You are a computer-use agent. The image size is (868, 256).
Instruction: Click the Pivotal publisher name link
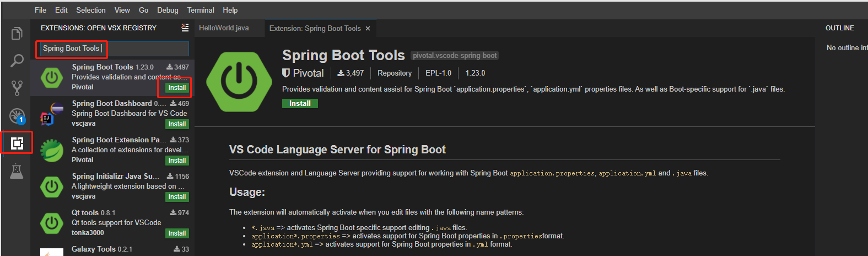pyautogui.click(x=308, y=73)
